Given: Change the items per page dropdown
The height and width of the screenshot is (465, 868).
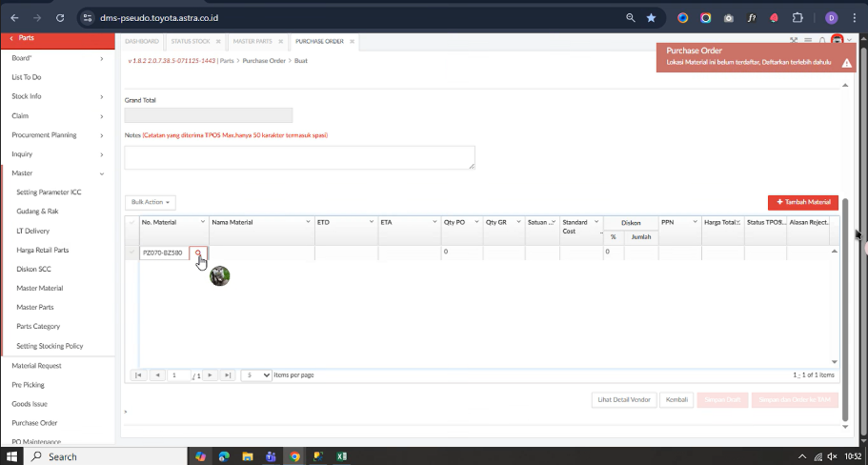Looking at the screenshot, I should pyautogui.click(x=256, y=375).
